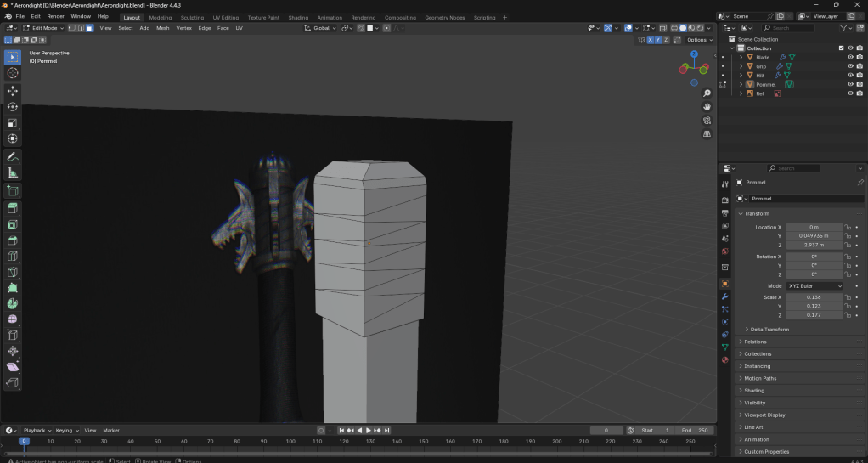Choose the Rotate tool
The height and width of the screenshot is (463, 868).
tap(13, 107)
